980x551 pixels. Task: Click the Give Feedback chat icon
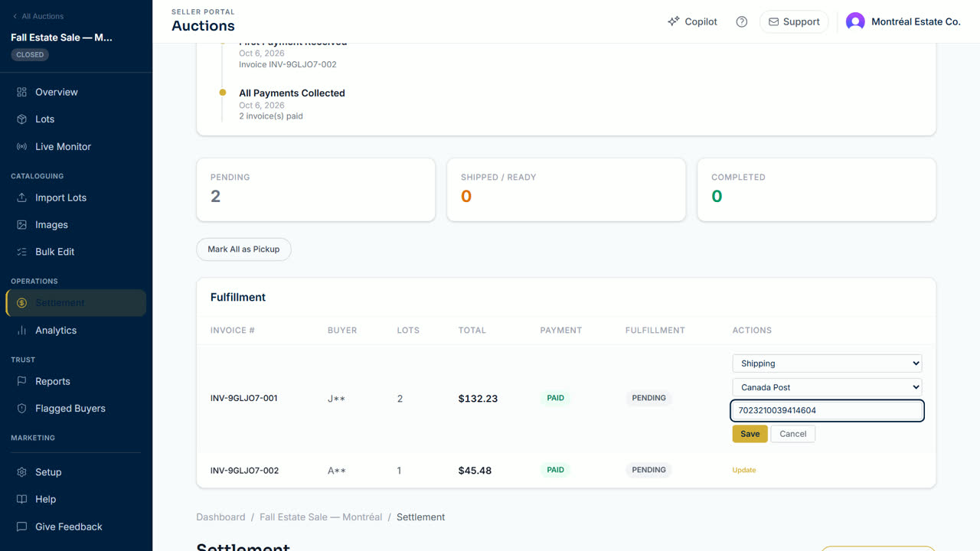21,527
